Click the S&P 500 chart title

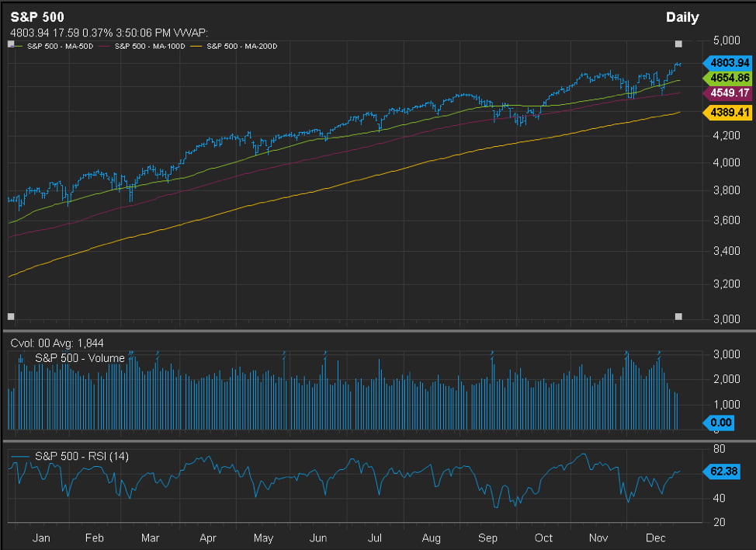click(x=37, y=17)
